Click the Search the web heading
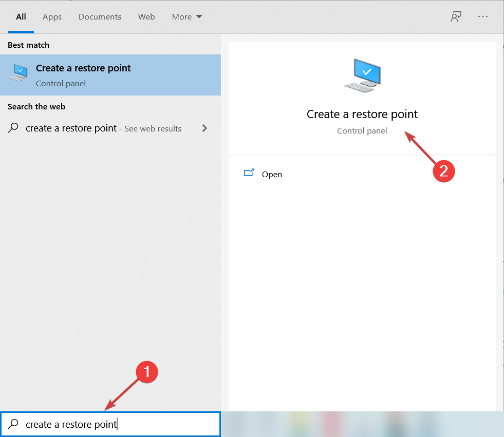The image size is (504, 437). coord(36,107)
